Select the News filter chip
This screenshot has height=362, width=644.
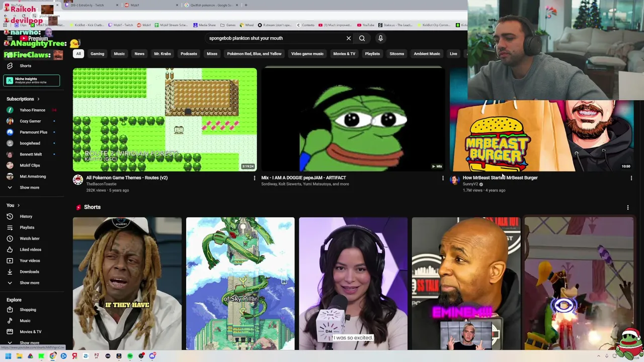[139, 54]
